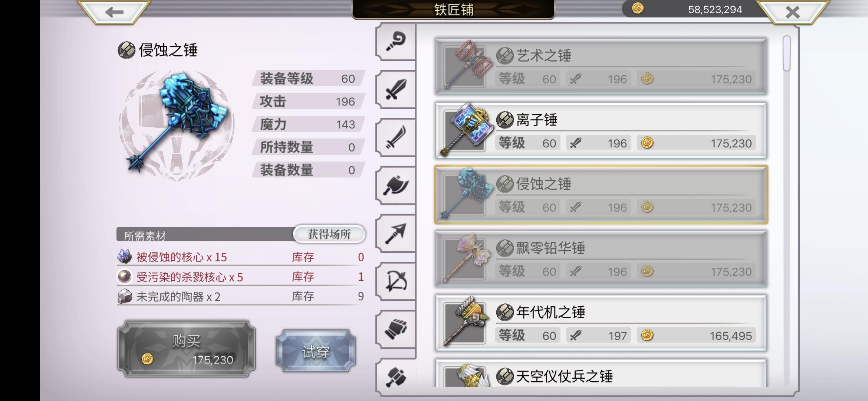The image size is (868, 401).
Task: Choose 飘零铅华锤 from the weapon list
Action: click(601, 259)
